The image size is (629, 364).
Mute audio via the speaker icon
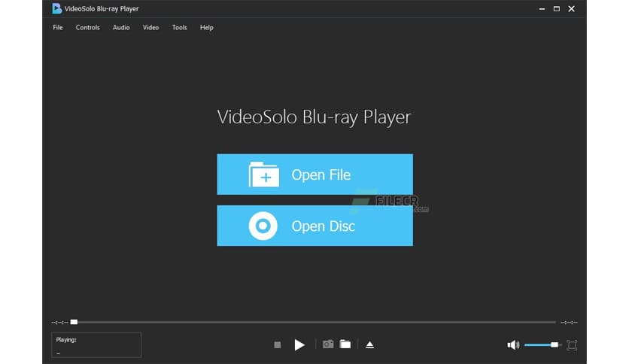coord(513,344)
